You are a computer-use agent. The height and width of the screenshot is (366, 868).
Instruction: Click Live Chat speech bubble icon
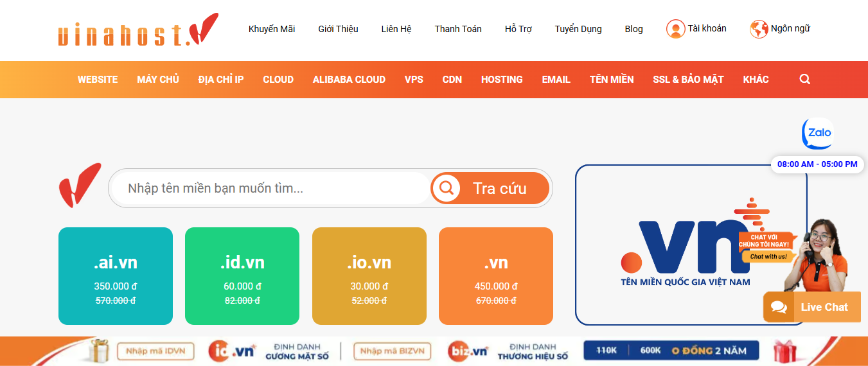(x=779, y=308)
